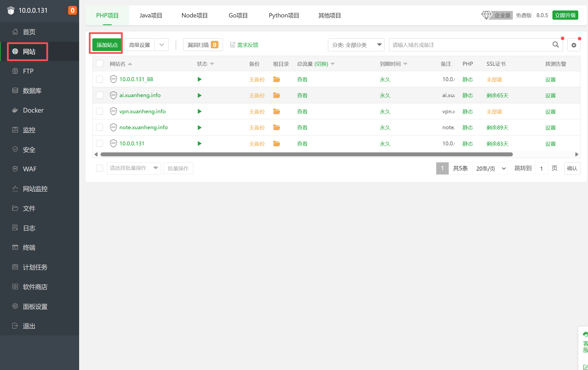Open the 20条/页 page-size dropdown
This screenshot has width=588, height=370.
490,169
